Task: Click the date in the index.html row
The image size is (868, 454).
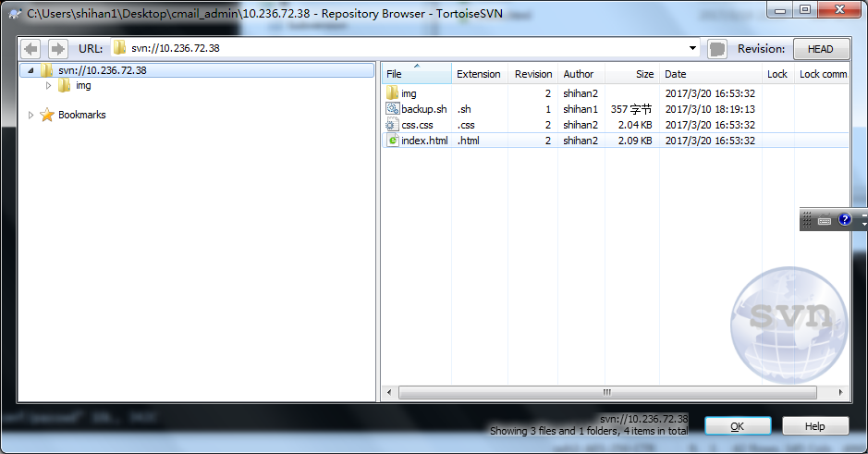Action: pos(710,140)
